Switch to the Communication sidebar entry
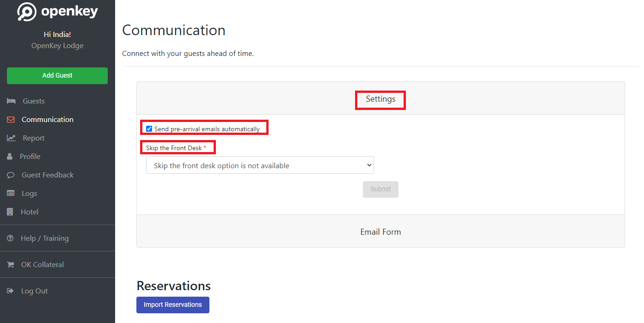This screenshot has width=644, height=323. (x=47, y=119)
